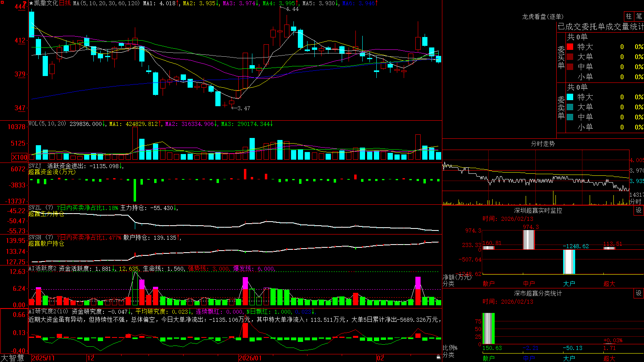This screenshot has height=362, width=644.
Task: Click the 分时走势 panel title
Action: tap(543, 144)
